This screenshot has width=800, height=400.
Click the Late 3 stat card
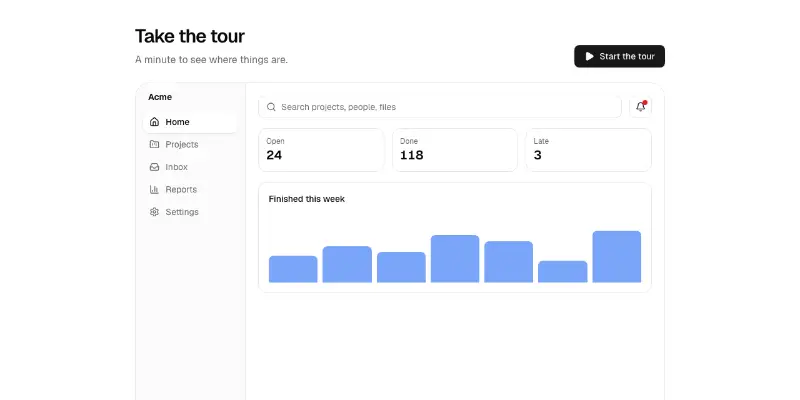(x=588, y=150)
